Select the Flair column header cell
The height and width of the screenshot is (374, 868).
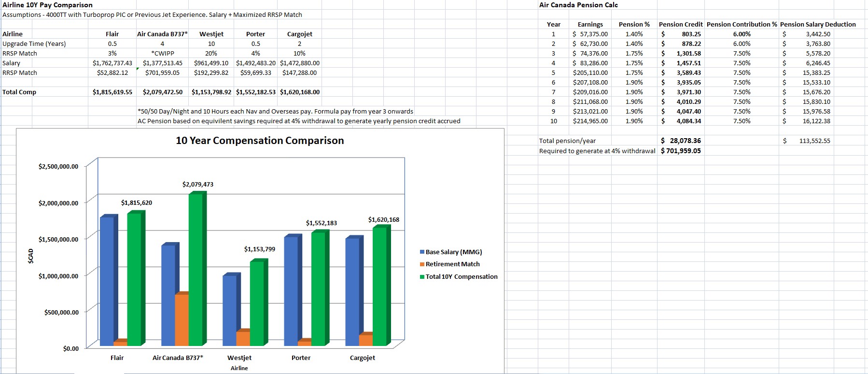[112, 34]
